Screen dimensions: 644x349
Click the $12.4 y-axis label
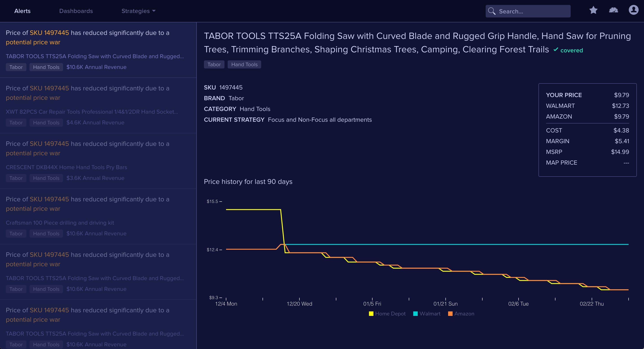[x=212, y=250]
